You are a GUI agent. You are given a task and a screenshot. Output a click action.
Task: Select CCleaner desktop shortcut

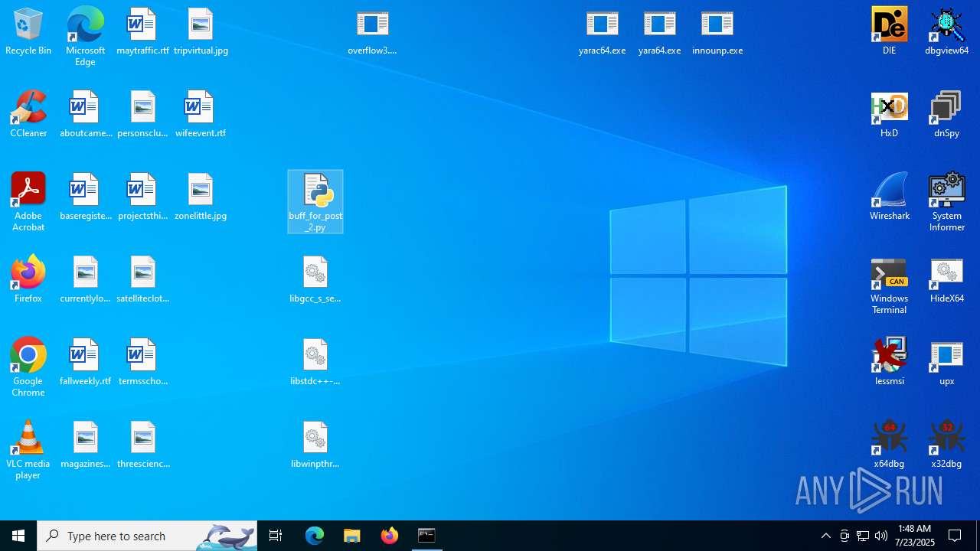point(28,115)
